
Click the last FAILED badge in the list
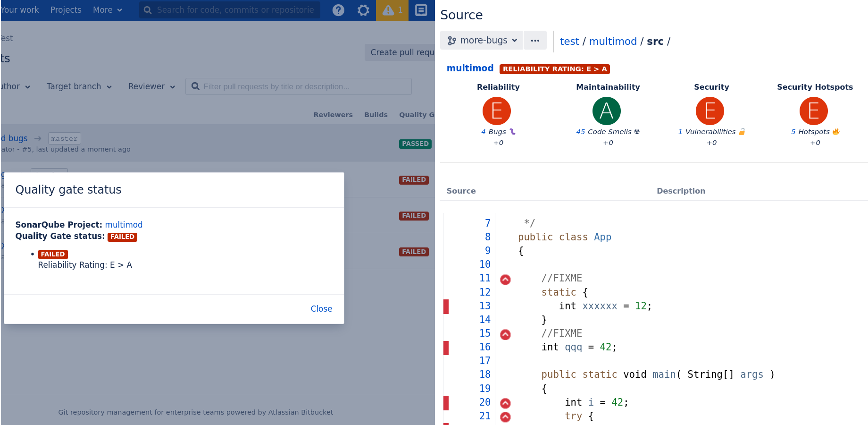coord(414,252)
